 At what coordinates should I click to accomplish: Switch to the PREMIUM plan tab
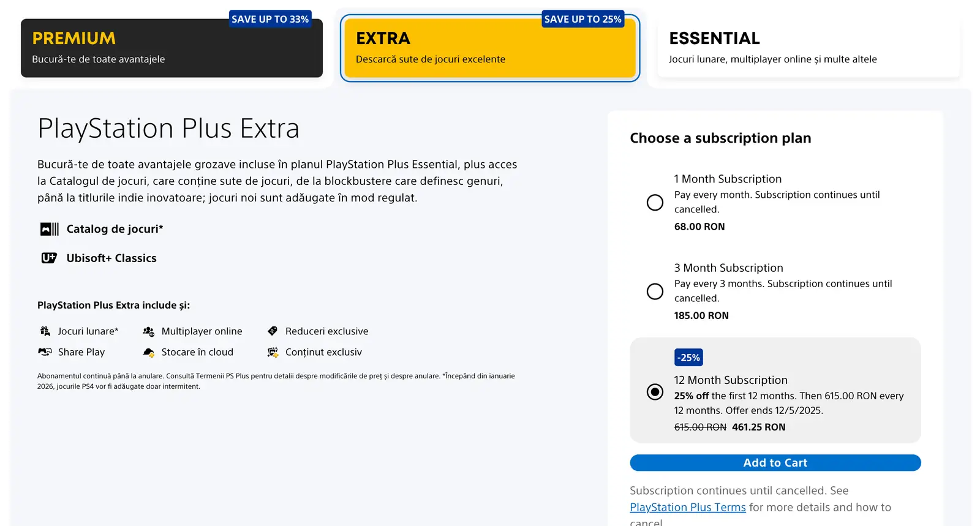pyautogui.click(x=171, y=48)
